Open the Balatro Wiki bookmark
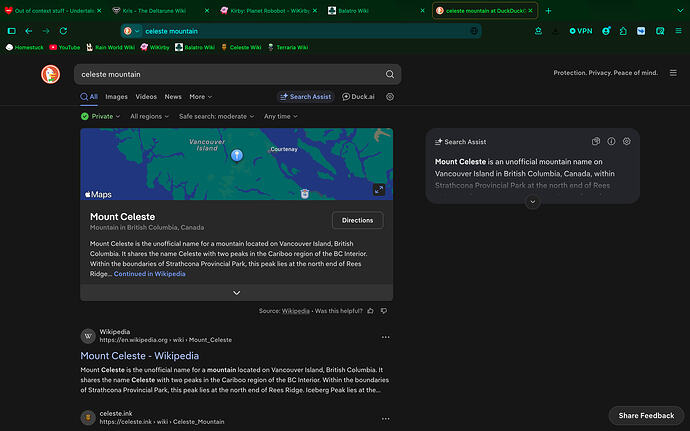The image size is (690, 431). (195, 48)
